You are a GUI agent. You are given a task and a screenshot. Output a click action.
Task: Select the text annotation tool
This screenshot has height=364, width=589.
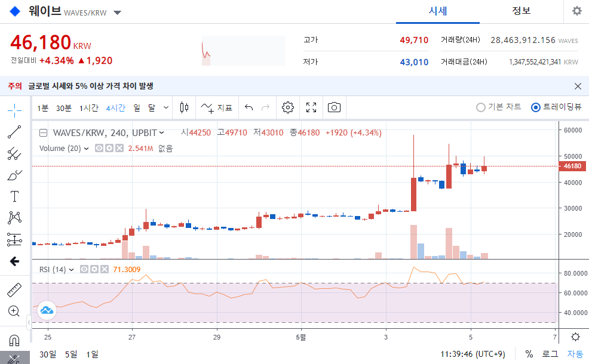(14, 196)
